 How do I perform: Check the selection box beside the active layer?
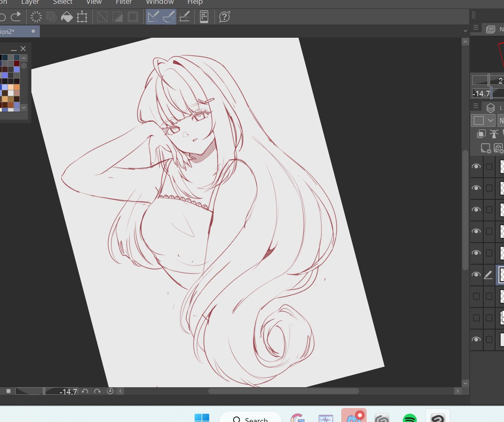point(489,274)
